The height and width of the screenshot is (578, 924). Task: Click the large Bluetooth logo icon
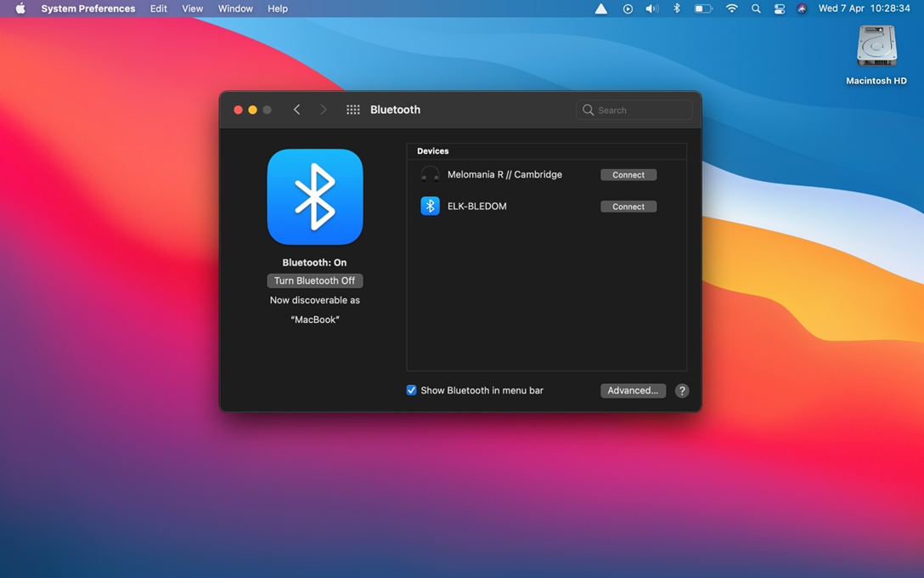(x=314, y=197)
